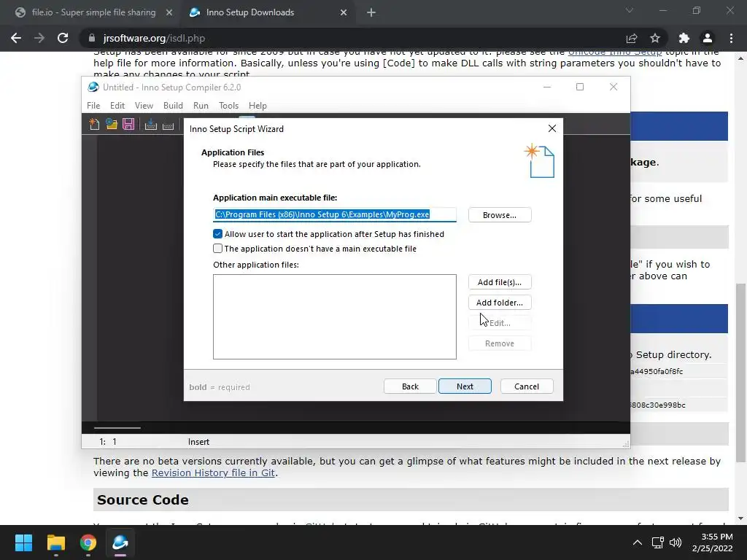Click the Add folder... button
Screen dimensions: 747x560
tap(500, 303)
